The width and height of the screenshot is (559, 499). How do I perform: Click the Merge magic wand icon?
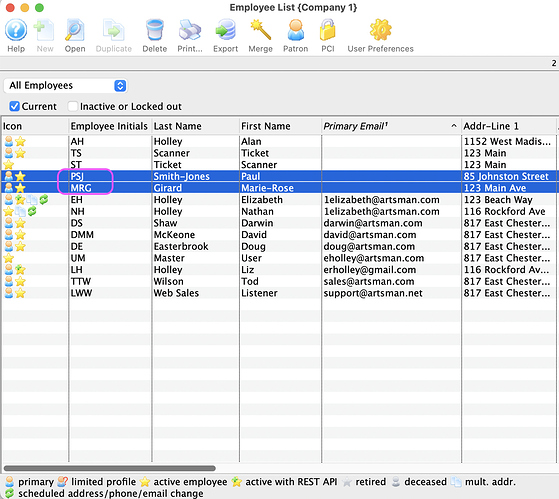click(x=261, y=30)
